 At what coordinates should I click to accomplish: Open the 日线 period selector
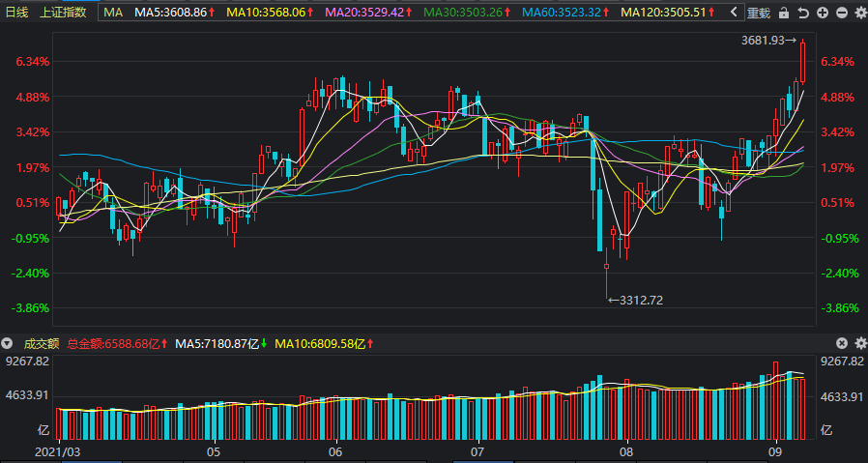click(x=17, y=13)
